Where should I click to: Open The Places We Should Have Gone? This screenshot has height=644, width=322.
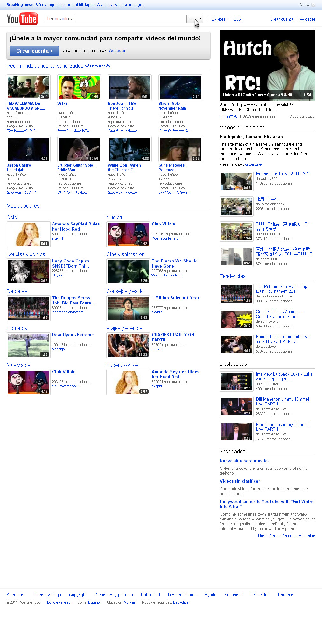point(175,263)
